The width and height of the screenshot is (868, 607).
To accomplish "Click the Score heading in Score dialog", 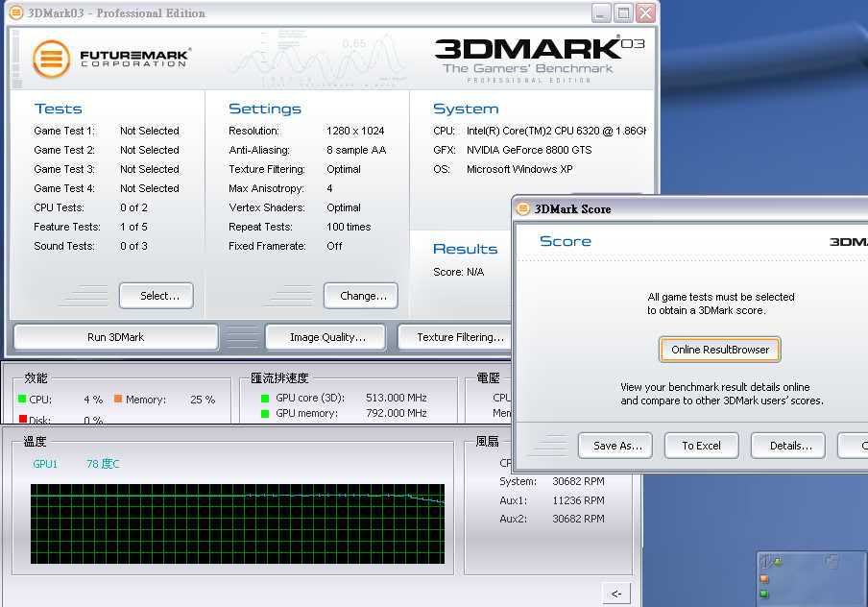I will [566, 241].
